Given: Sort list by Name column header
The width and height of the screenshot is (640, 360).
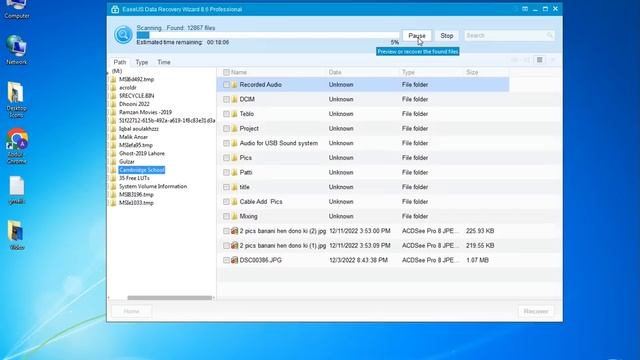Looking at the screenshot, I should click(x=239, y=72).
